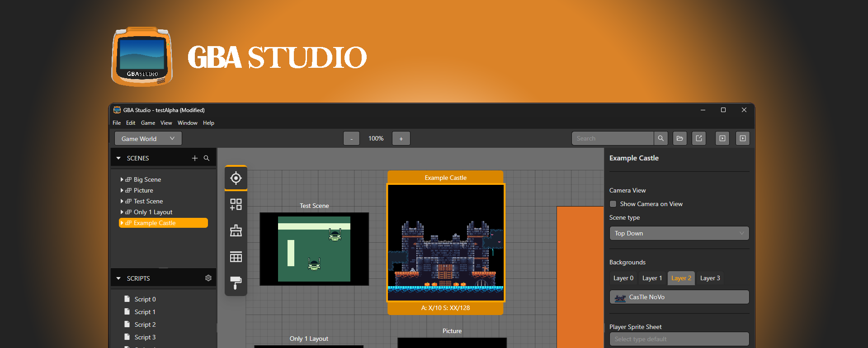Expand the Test Scene tree arrow
The height and width of the screenshot is (348, 868).
point(122,201)
